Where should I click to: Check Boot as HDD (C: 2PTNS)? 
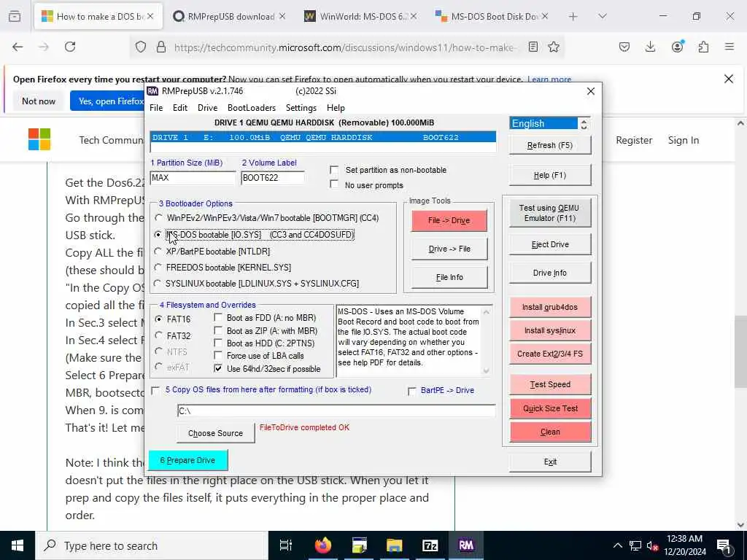[218, 343]
